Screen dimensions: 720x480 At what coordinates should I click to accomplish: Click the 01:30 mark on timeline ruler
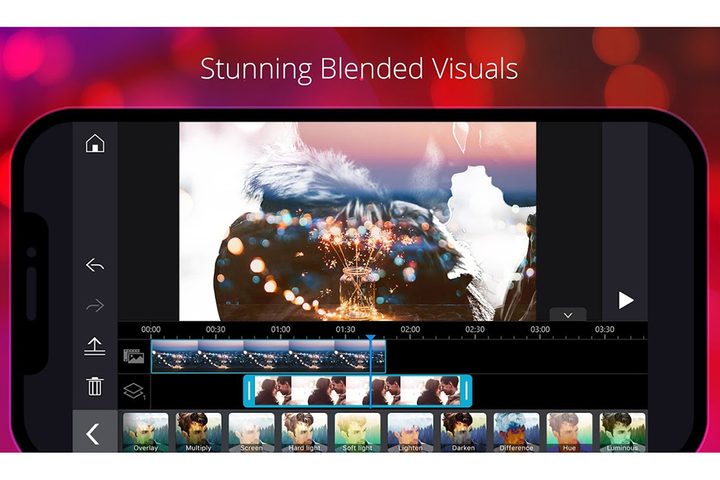[x=345, y=329]
